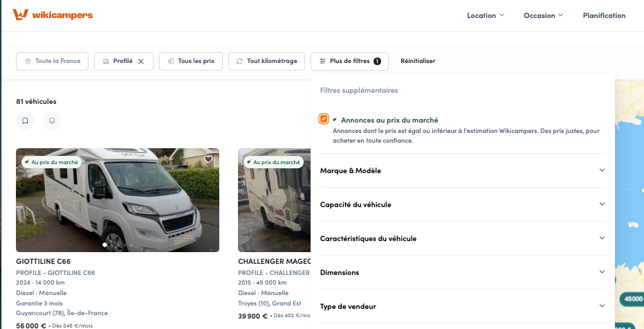This screenshot has width=644, height=329.
Task: Open the Tous les prix filter
Action: (x=191, y=61)
